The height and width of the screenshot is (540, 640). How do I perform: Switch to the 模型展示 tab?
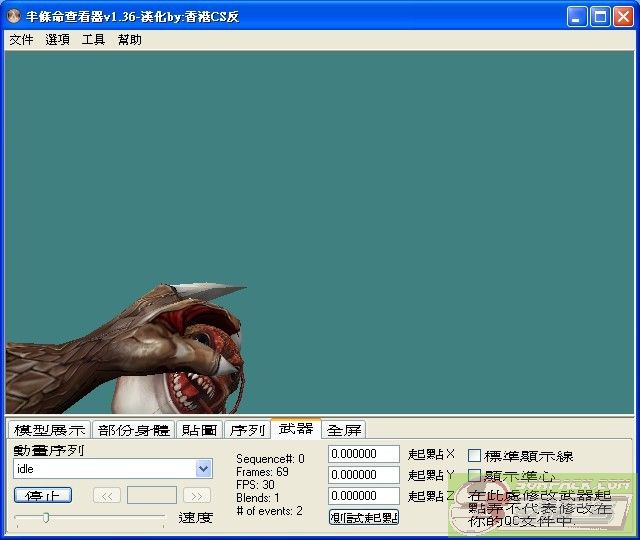click(49, 430)
